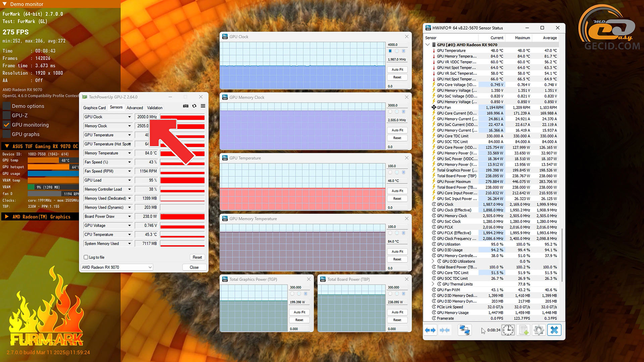Click Total Board Power graph title icon
This screenshot has width=644, height=362.
pyautogui.click(x=323, y=279)
